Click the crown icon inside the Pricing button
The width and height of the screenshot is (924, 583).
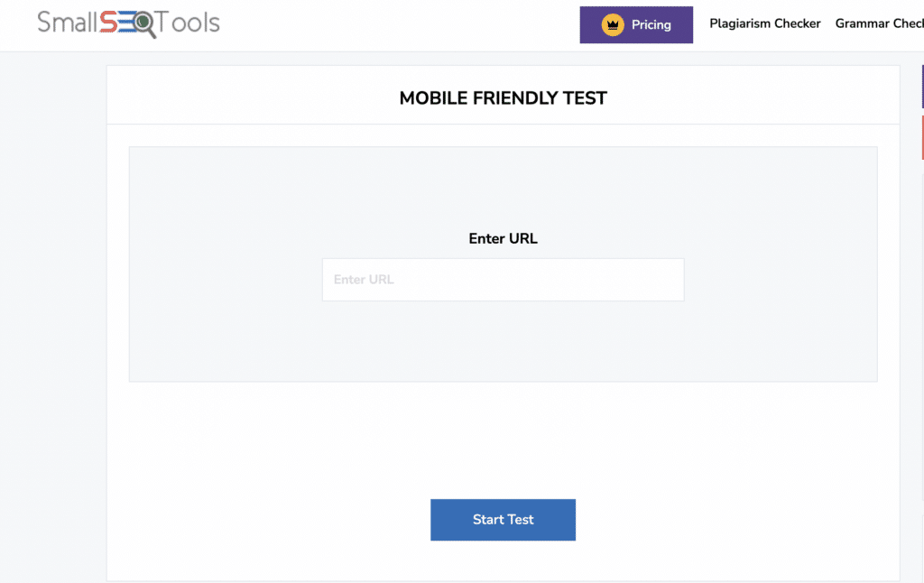point(614,24)
